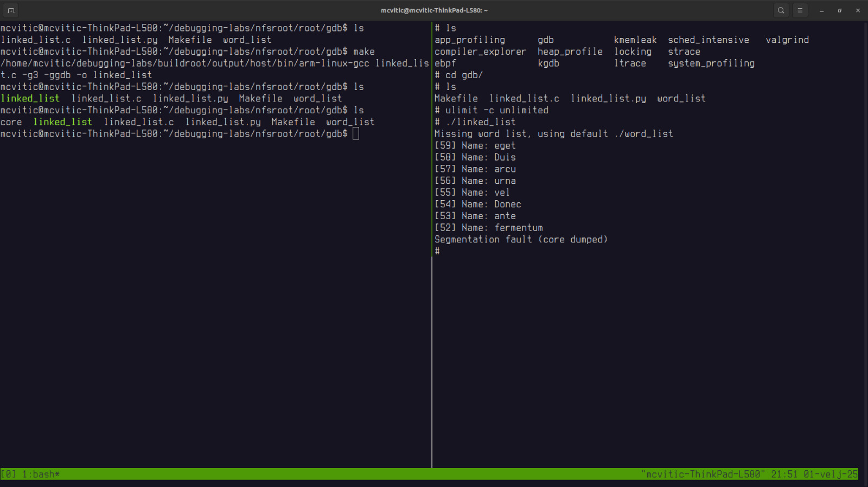Click the new tab icon in title bar

pyautogui.click(x=11, y=10)
